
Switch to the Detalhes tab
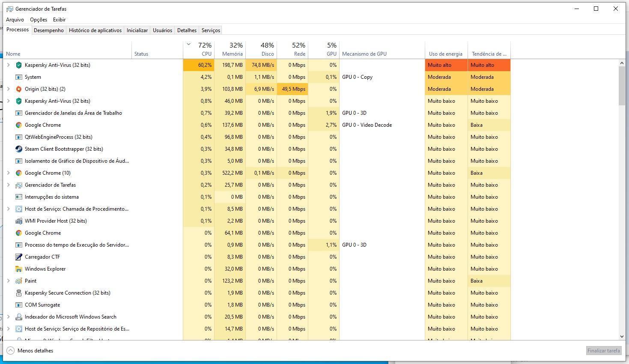187,30
